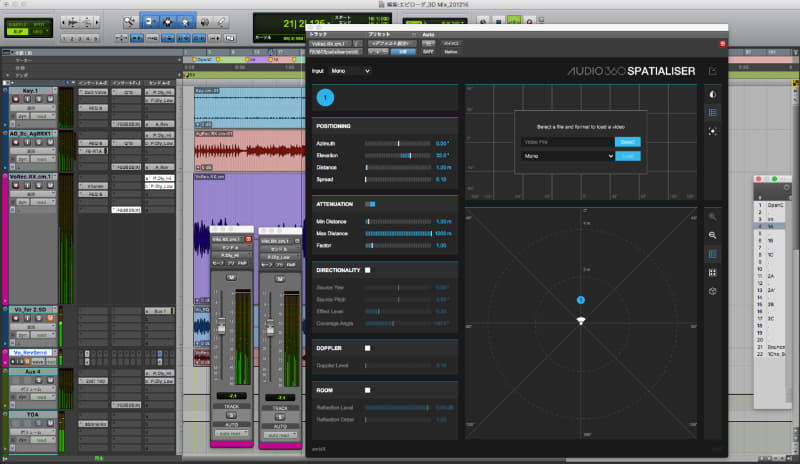
Task: Click the list icon beside the position map
Action: 712,254
